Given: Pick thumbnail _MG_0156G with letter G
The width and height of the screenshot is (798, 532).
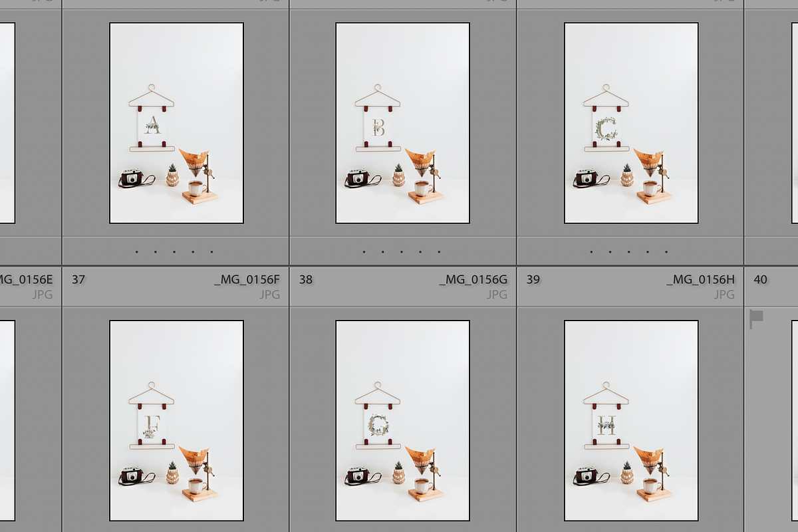Looking at the screenshot, I should click(x=403, y=420).
